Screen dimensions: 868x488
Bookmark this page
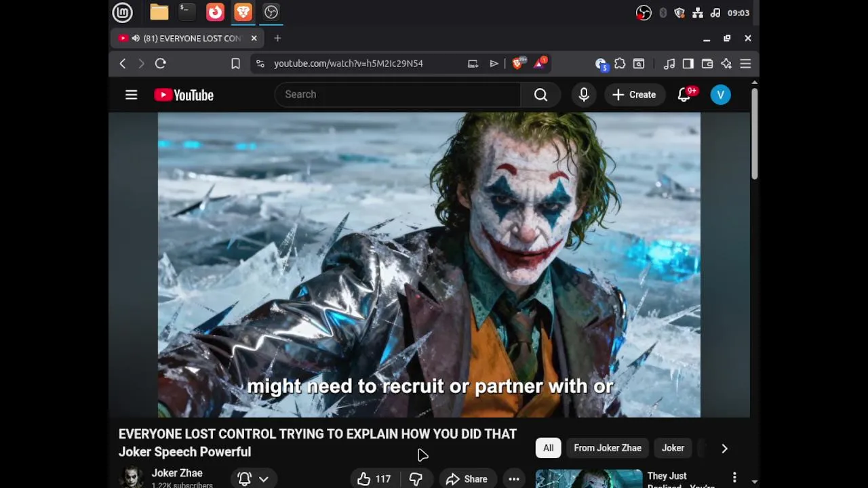point(235,64)
